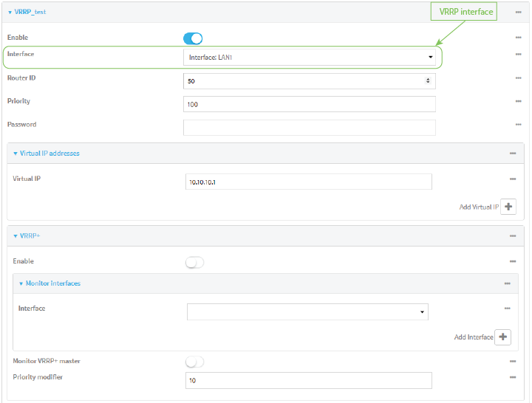This screenshot has width=532, height=403.
Task: Click the Virtual IP field containing 10.10.10.1
Action: (308, 182)
